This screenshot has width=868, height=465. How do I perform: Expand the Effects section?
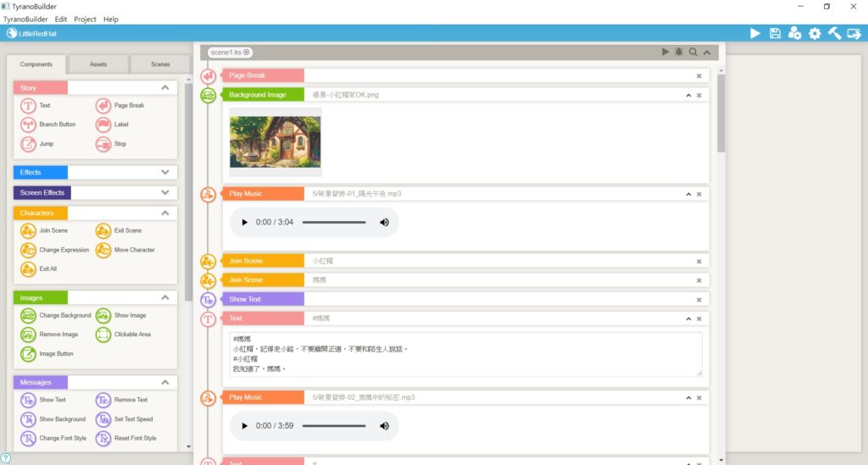point(165,173)
